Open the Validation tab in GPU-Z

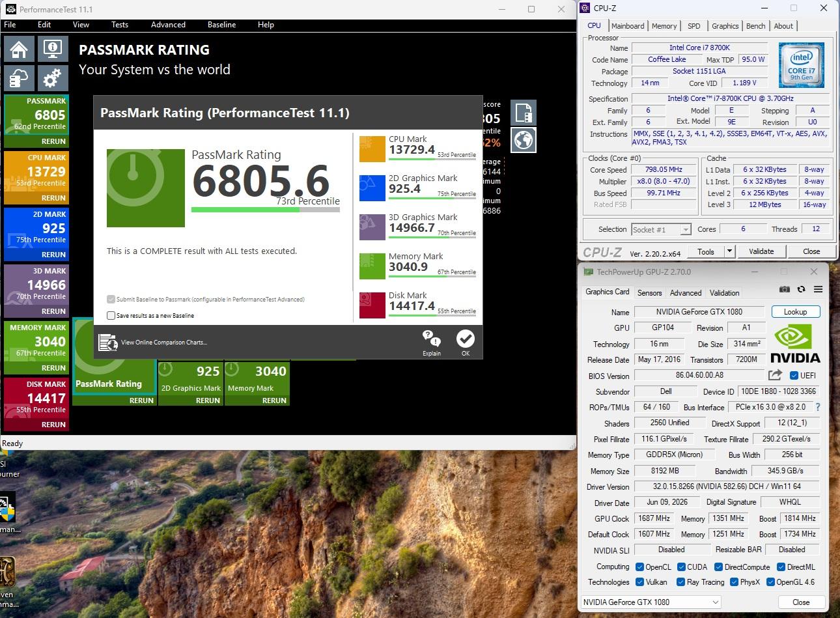click(724, 293)
